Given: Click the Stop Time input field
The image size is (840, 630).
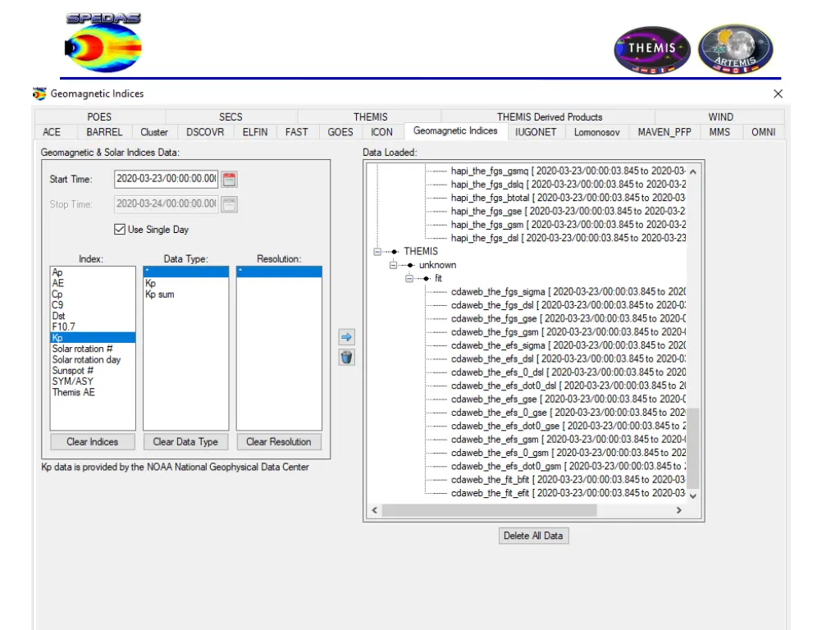Looking at the screenshot, I should click(x=166, y=203).
